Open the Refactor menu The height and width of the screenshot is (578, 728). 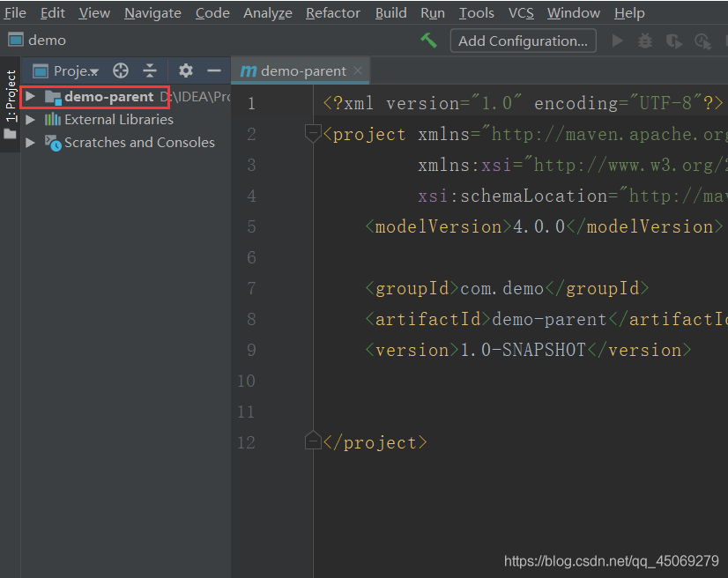tap(332, 13)
